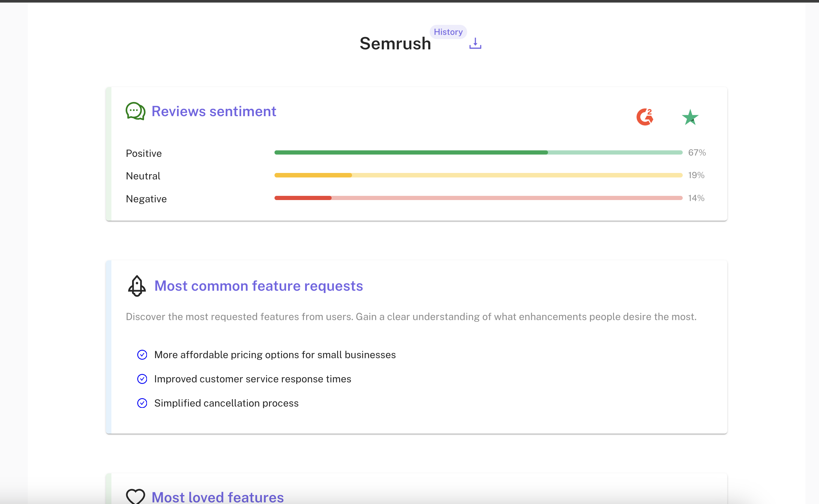The height and width of the screenshot is (504, 819).
Task: Click the heart icon for loved features
Action: coord(135,497)
